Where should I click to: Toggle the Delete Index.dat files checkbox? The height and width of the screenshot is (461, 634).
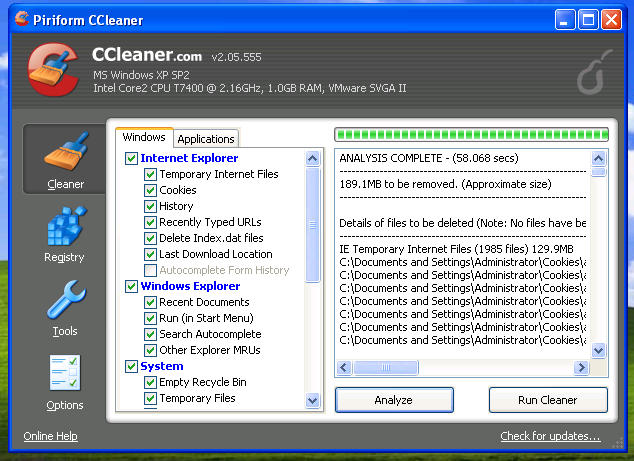pos(150,238)
